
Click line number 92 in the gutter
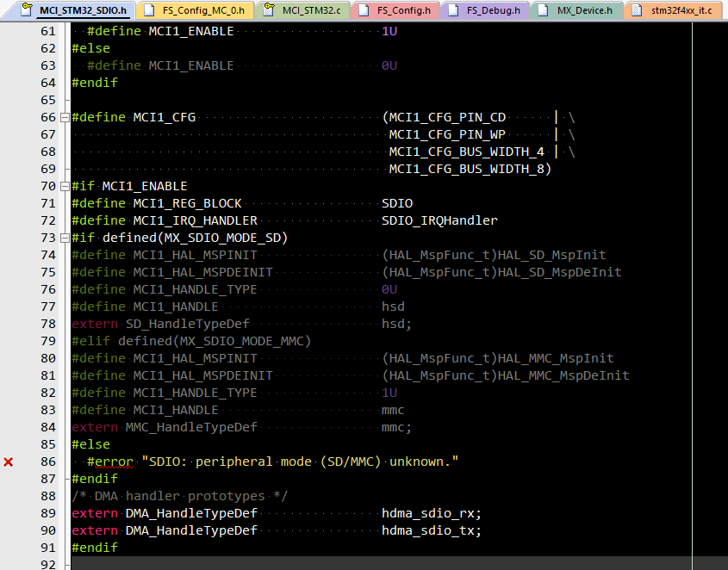click(48, 565)
